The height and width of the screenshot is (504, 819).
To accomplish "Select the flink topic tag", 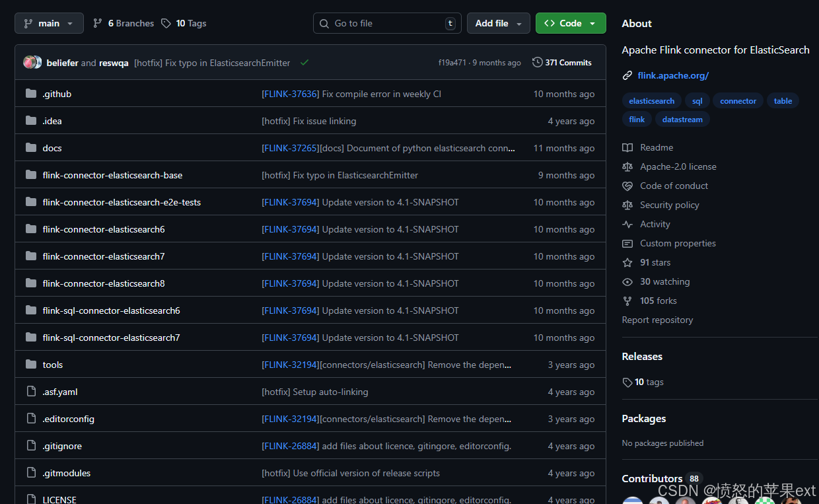I will click(x=637, y=120).
